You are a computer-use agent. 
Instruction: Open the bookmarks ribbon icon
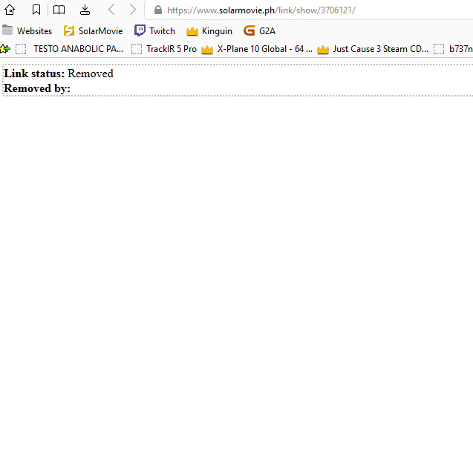pyautogui.click(x=36, y=10)
